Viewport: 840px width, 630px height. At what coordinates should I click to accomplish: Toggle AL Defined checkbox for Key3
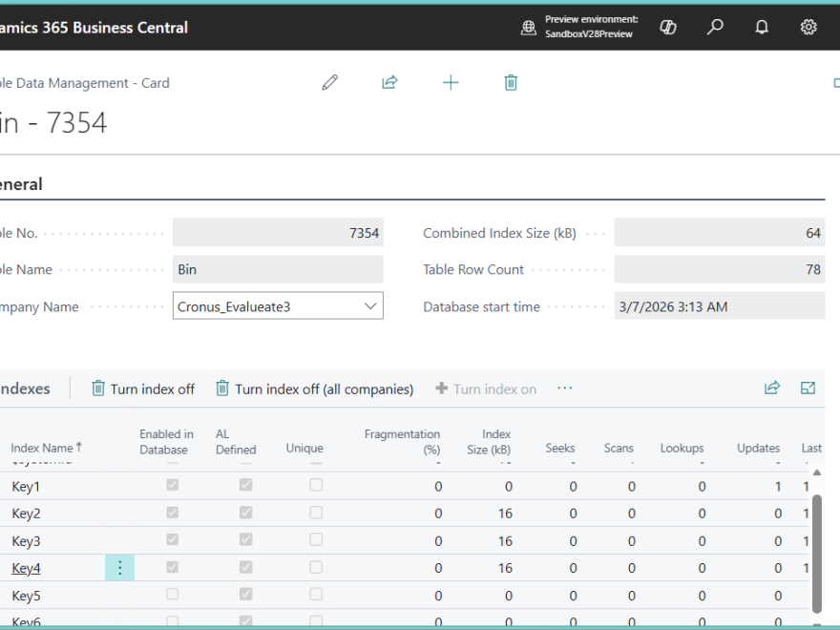245,540
